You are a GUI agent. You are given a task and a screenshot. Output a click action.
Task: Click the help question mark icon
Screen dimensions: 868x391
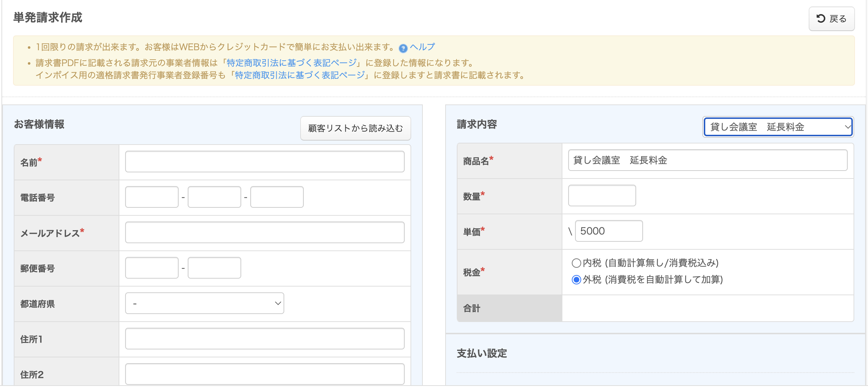coord(403,47)
